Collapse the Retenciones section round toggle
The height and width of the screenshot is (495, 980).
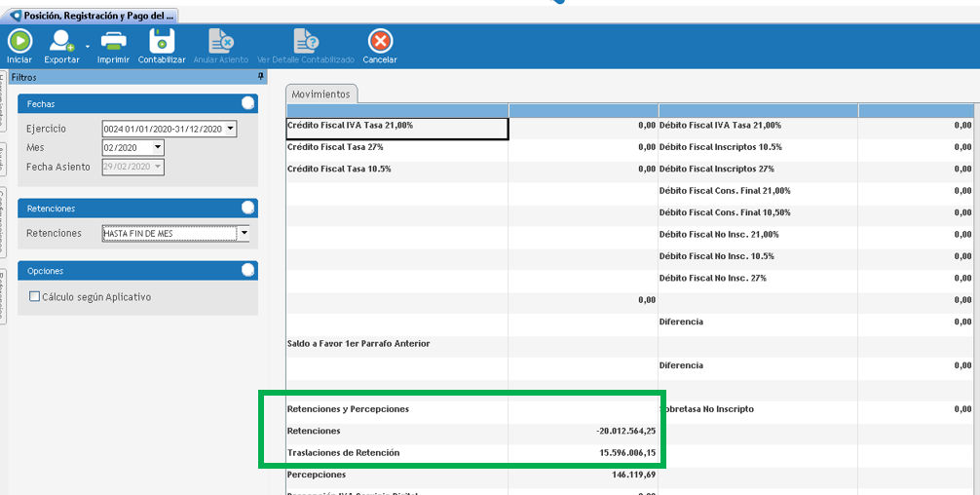pos(247,208)
